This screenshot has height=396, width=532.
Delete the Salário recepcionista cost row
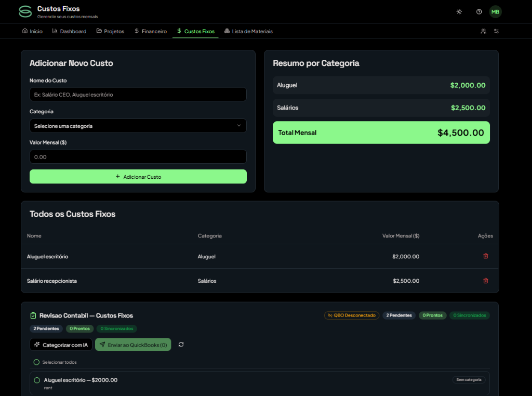(486, 281)
